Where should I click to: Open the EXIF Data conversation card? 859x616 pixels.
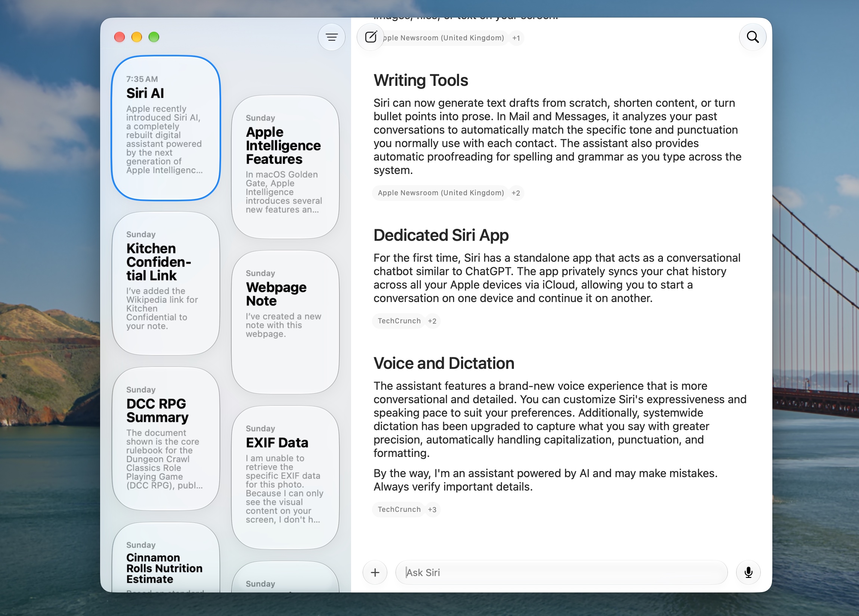click(x=285, y=477)
